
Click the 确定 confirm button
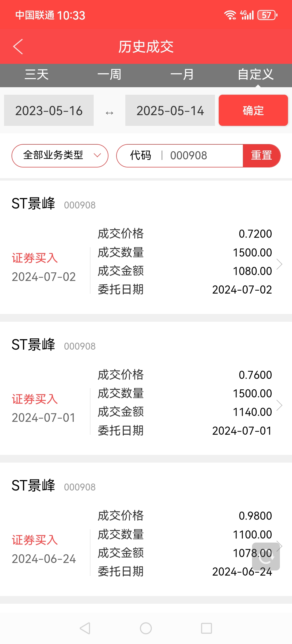[253, 110]
